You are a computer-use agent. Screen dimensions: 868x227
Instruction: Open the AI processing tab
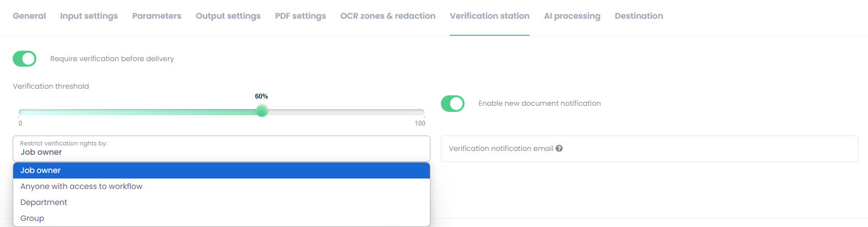point(572,16)
